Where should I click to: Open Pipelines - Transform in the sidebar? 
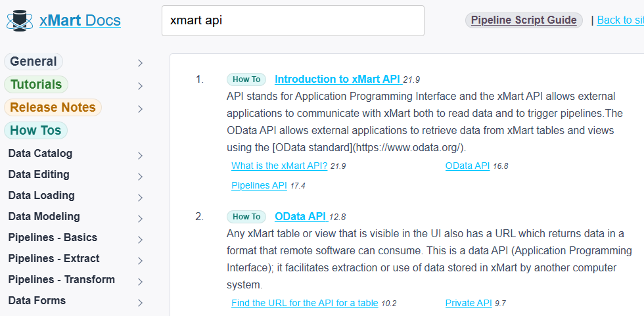pos(62,279)
